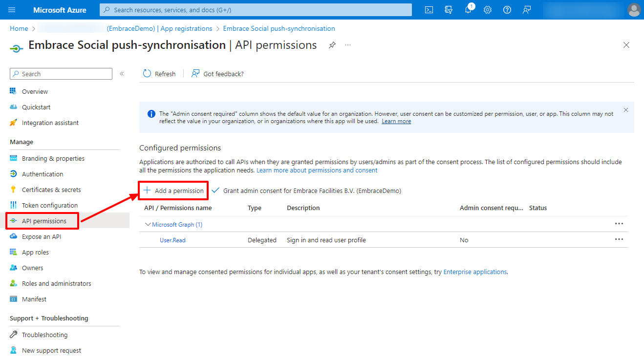Open the Azure portal hamburger menu
The width and height of the screenshot is (644, 362).
point(12,10)
